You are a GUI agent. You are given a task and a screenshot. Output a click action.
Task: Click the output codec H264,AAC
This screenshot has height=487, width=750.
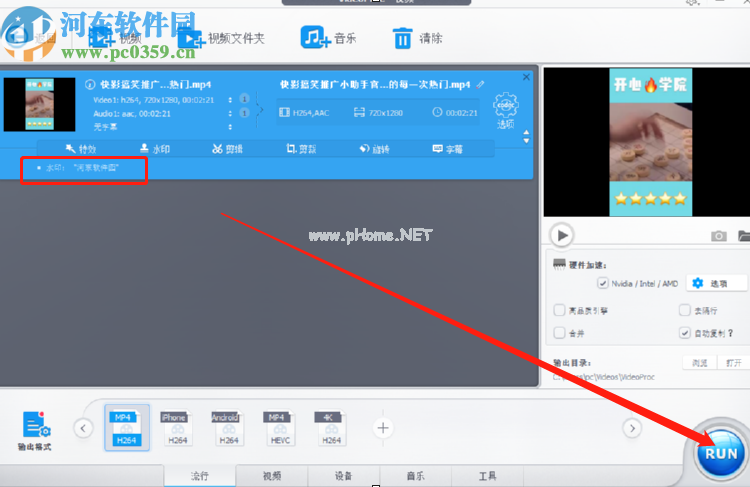point(304,113)
